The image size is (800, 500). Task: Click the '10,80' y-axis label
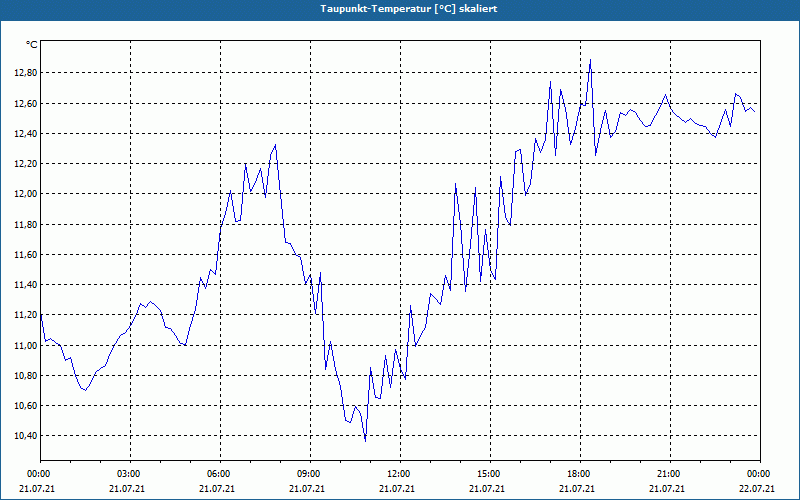click(x=26, y=376)
